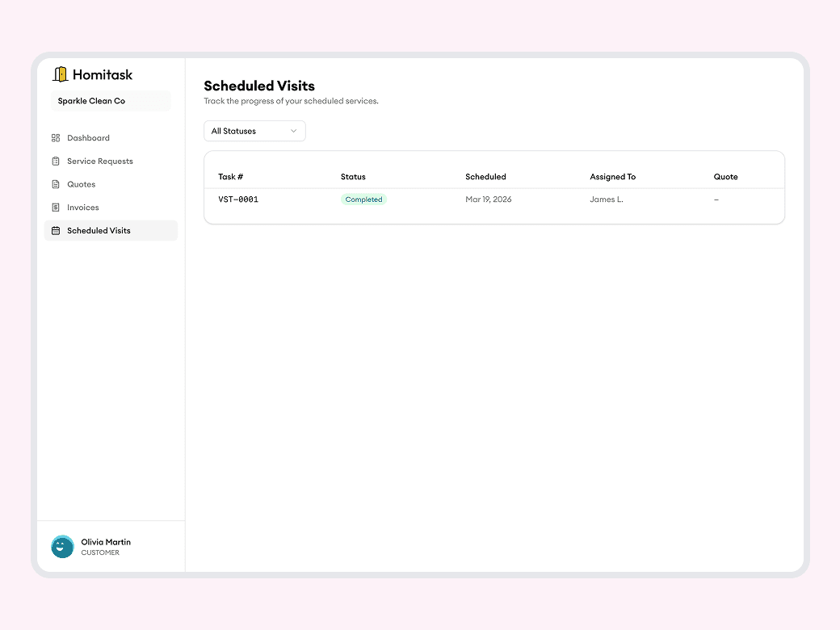The image size is (840, 630).
Task: Click the Homitask door logo icon
Action: coord(61,73)
